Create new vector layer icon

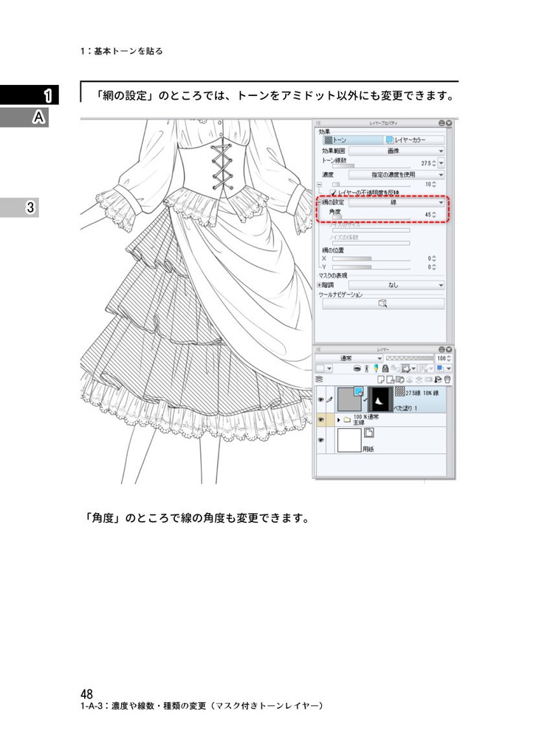tap(391, 379)
